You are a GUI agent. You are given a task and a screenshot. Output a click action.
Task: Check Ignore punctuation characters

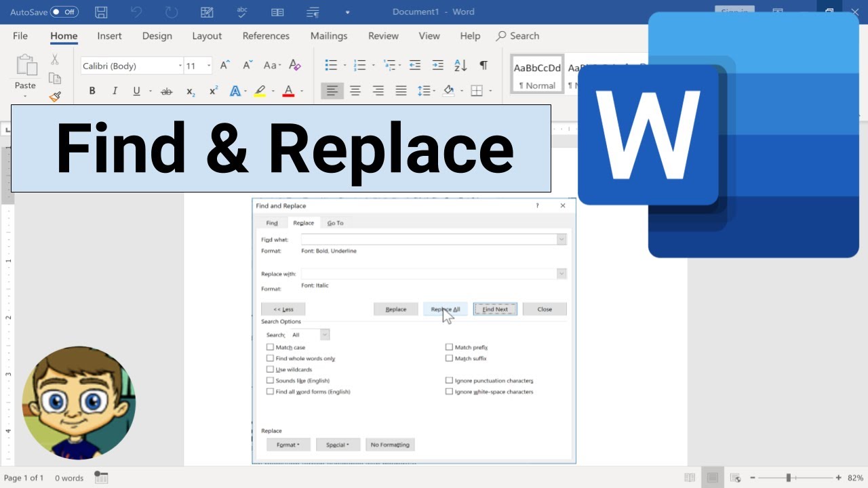click(x=449, y=381)
